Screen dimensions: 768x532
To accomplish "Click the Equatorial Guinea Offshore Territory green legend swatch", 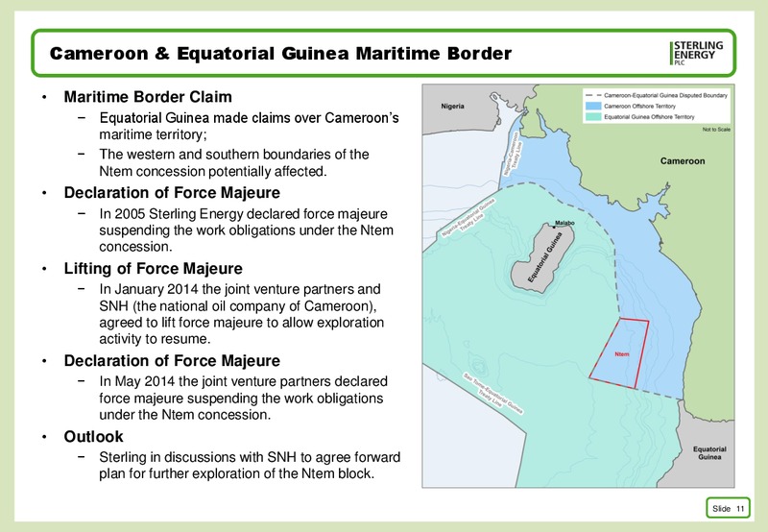I will click(x=593, y=116).
